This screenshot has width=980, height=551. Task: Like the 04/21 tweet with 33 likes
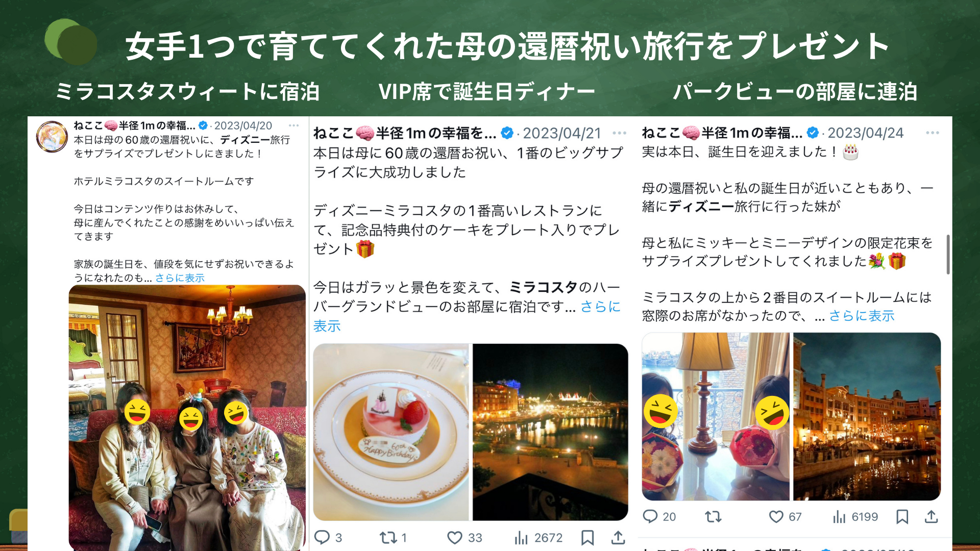[x=454, y=538]
